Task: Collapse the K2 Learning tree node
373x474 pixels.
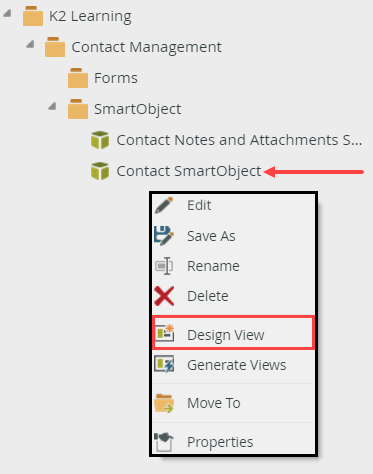Action: [x=7, y=13]
